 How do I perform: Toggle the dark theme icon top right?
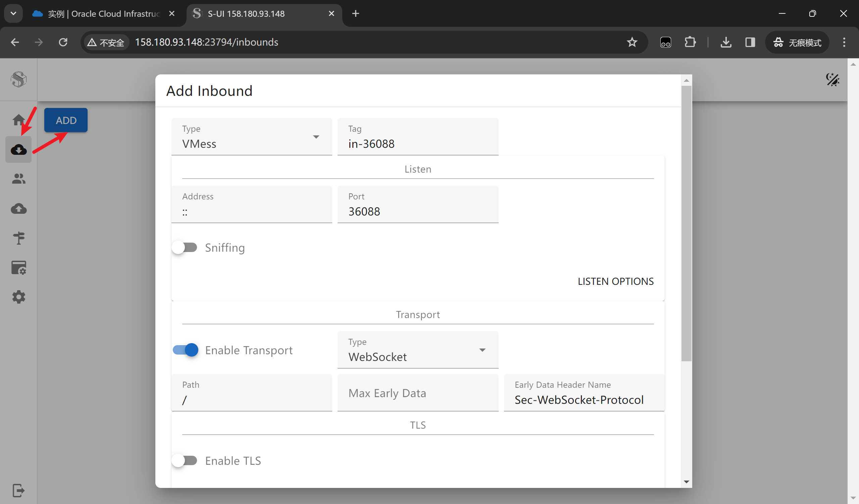click(x=832, y=80)
